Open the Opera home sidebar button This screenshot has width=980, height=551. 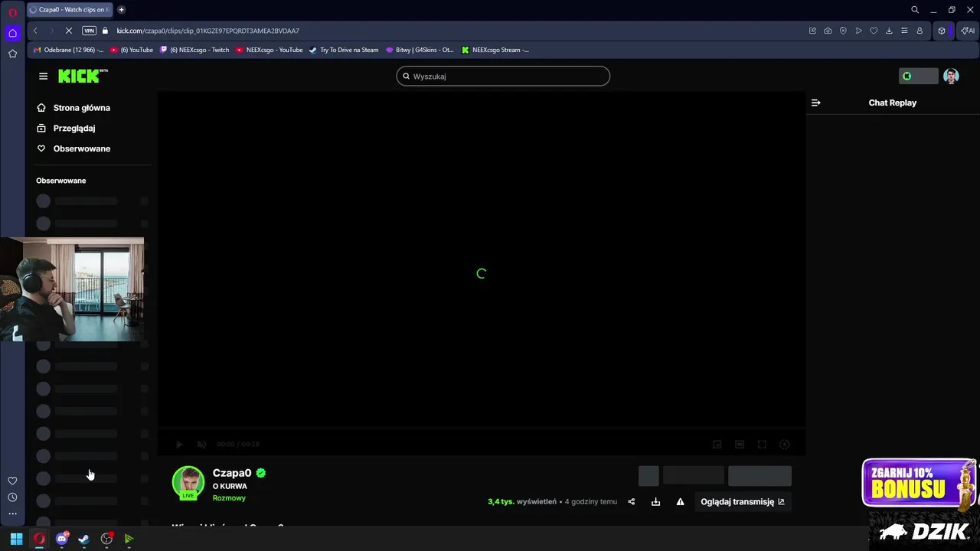tap(12, 33)
